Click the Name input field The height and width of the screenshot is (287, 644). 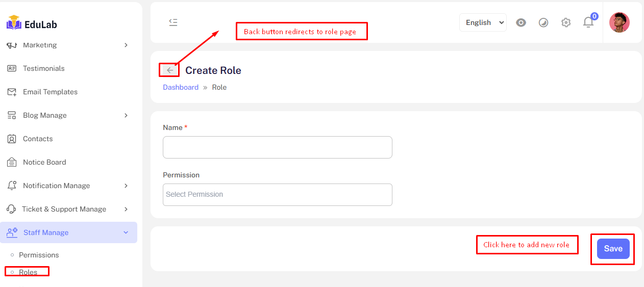point(277,147)
